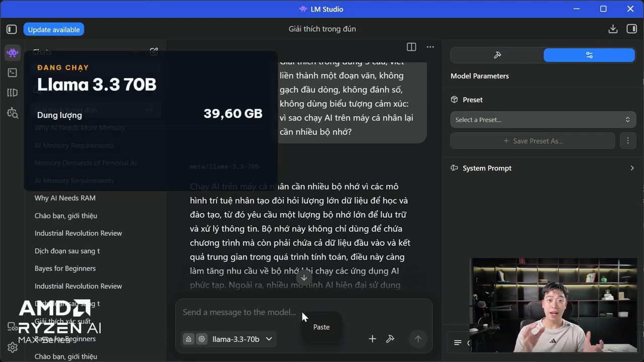The image size is (644, 362).
Task: Open the Select a Preset dropdown
Action: [x=543, y=120]
